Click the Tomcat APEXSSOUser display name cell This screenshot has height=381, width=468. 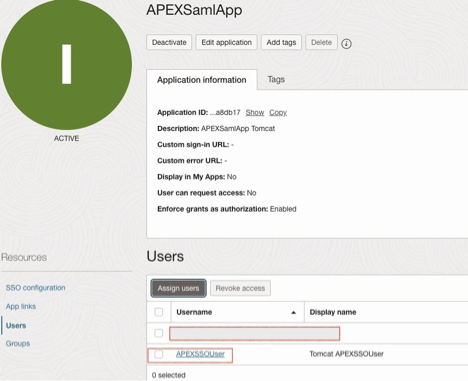click(x=346, y=354)
